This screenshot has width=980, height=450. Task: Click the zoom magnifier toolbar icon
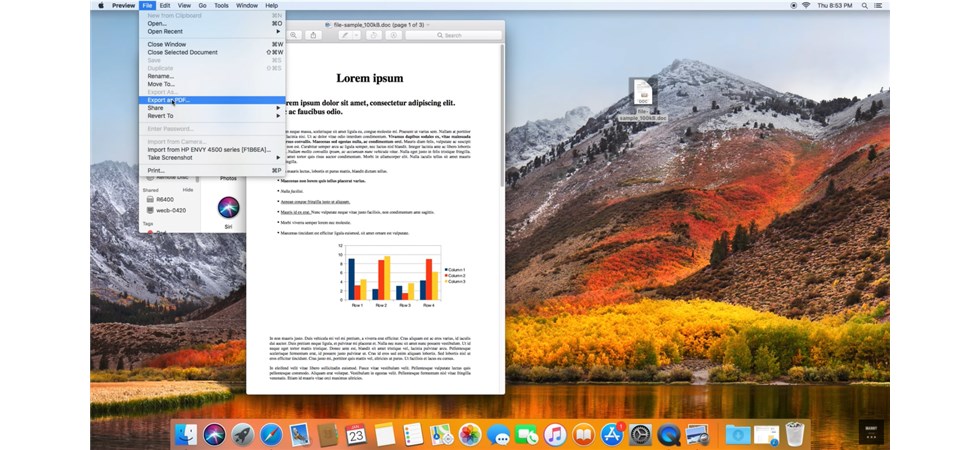(x=294, y=35)
